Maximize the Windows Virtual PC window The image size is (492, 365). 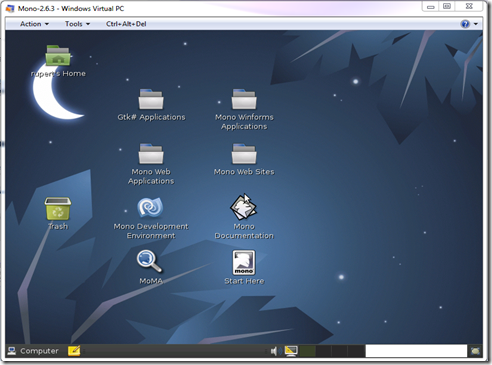tap(447, 7)
